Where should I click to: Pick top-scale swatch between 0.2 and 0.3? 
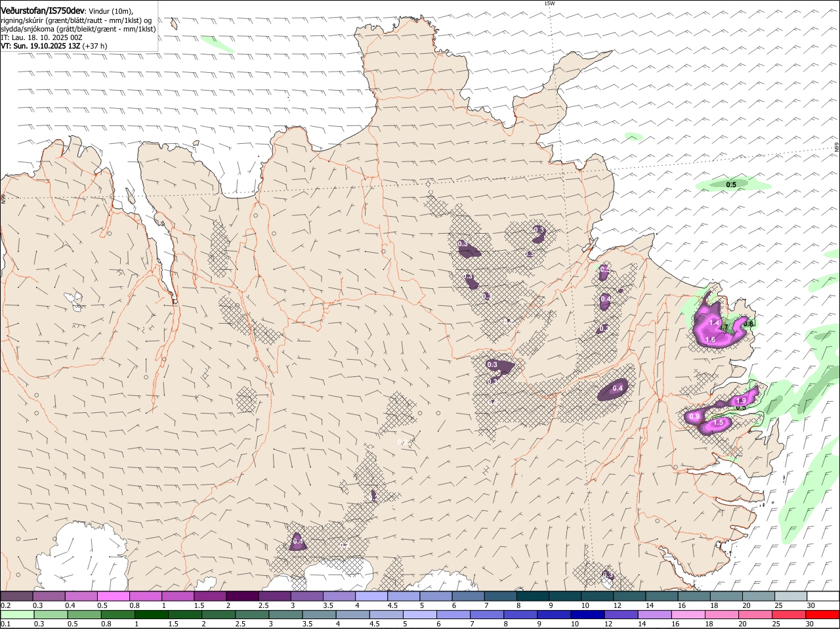pyautogui.click(x=16, y=596)
